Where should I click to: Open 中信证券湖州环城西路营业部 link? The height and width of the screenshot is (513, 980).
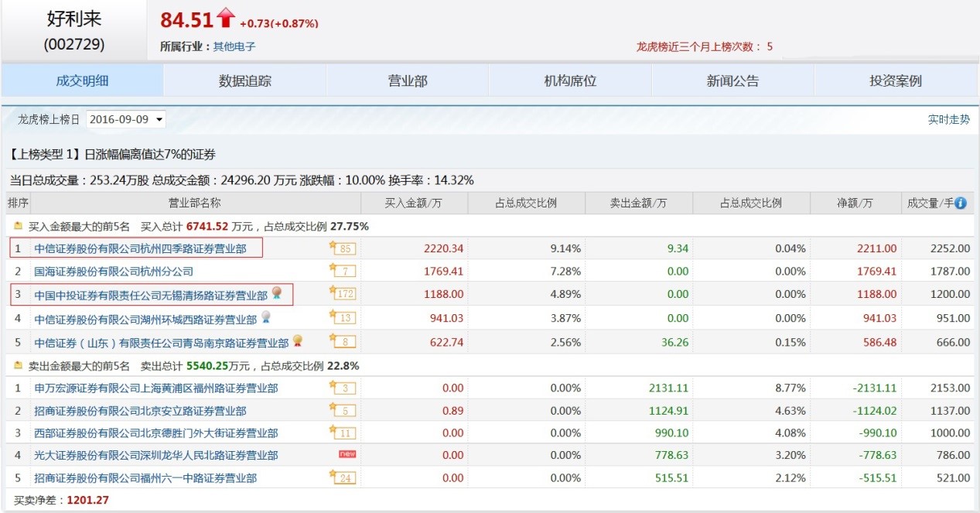[x=145, y=319]
